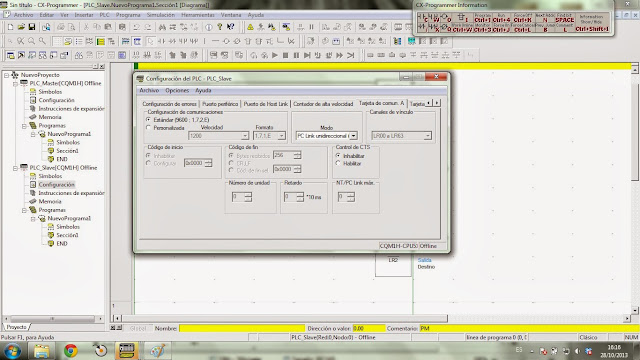Open Windows Explorer from the taskbar
The image size is (640, 360).
tap(41, 350)
